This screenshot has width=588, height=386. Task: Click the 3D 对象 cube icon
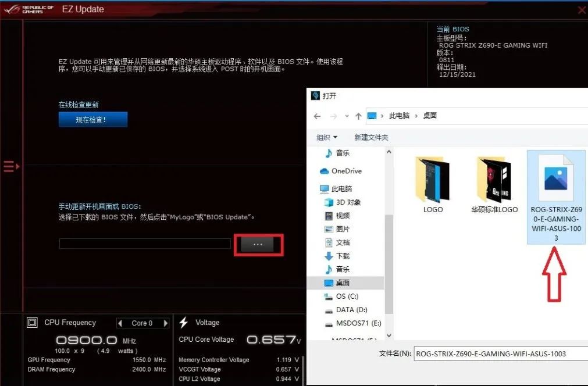click(329, 202)
